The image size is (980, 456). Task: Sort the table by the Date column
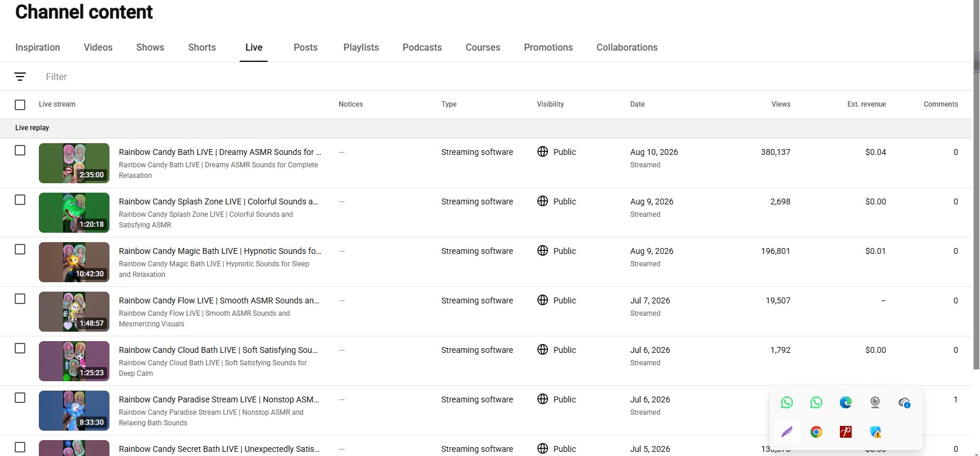637,104
